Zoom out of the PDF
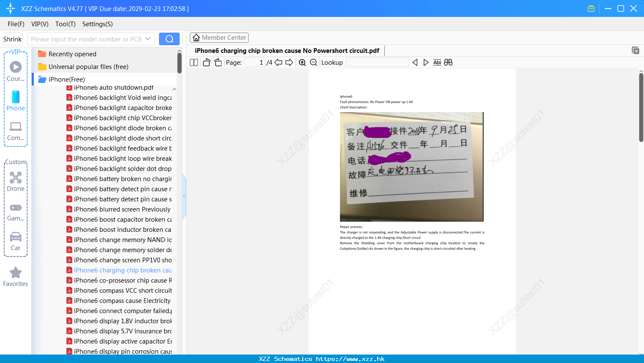Image resolution: width=644 pixels, height=363 pixels. coord(314,63)
